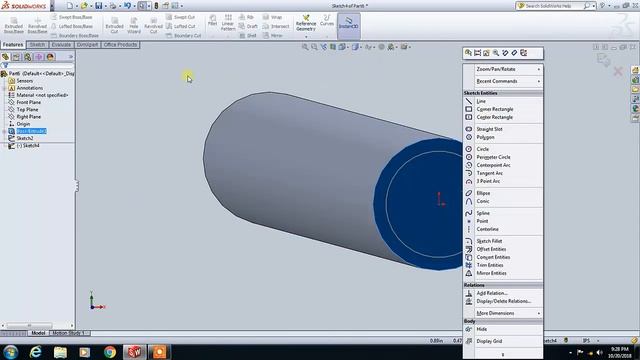Open the Hole Wizard tool
This screenshot has height=360, width=640.
click(x=134, y=25)
